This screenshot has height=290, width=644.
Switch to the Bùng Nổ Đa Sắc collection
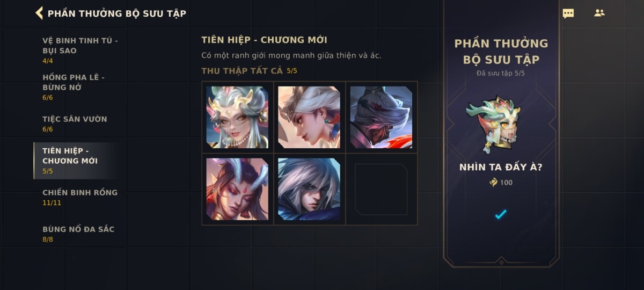[80, 234]
